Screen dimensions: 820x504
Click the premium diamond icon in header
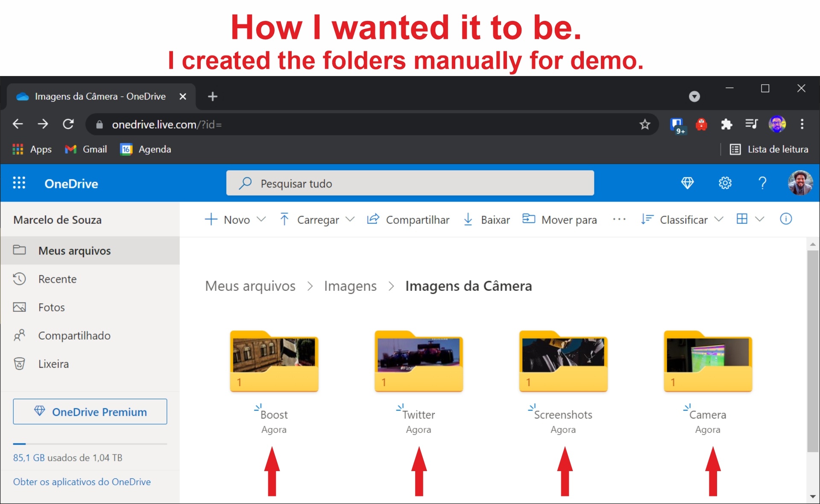click(687, 183)
